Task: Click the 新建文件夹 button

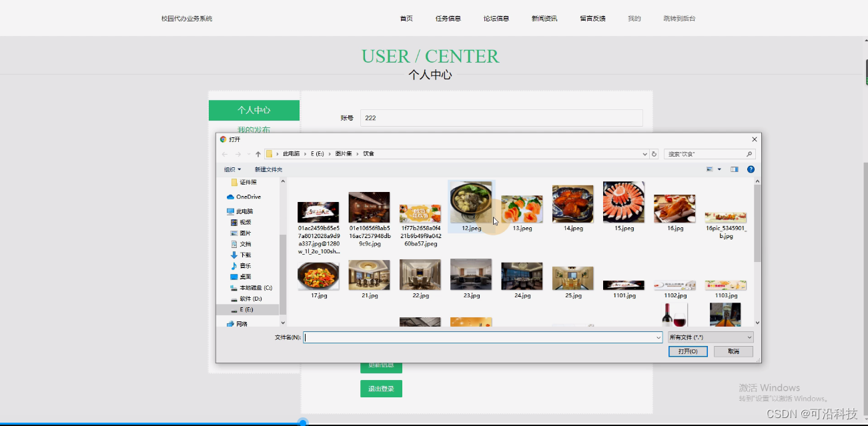Action: click(x=270, y=169)
